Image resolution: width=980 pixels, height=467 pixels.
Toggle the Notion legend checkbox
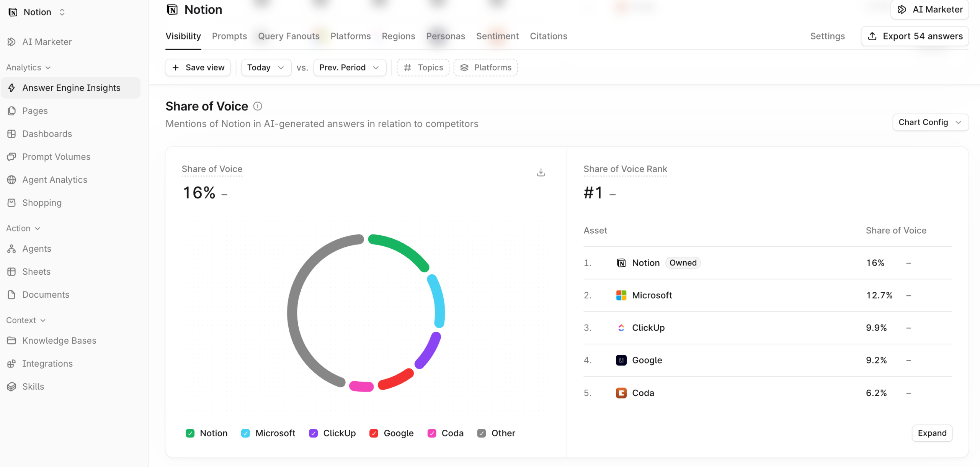[190, 433]
